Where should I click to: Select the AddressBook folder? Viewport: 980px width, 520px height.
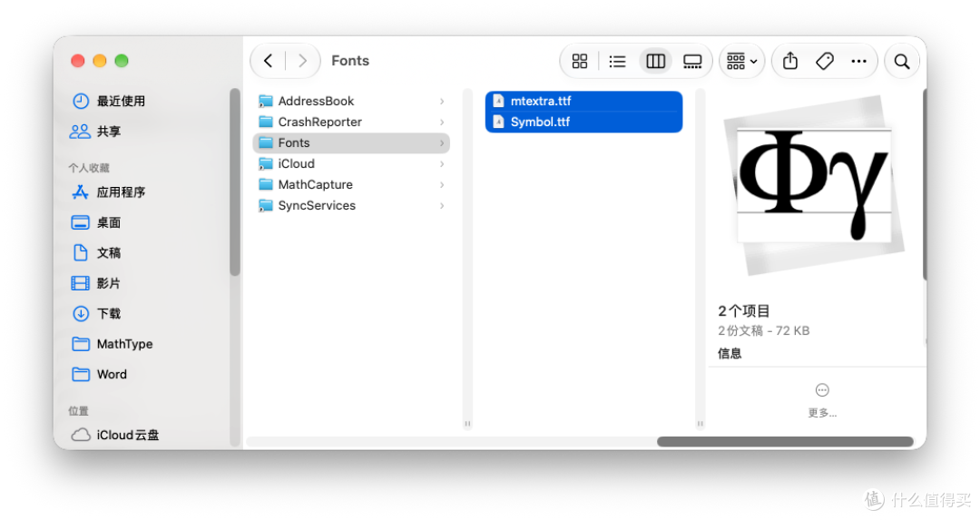(x=351, y=102)
